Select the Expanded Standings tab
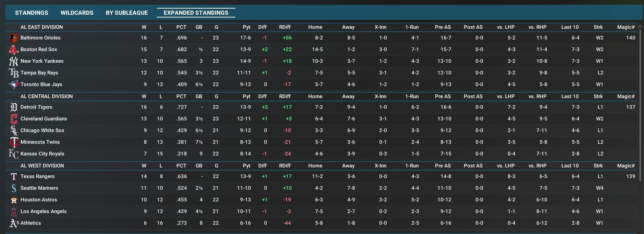The image size is (644, 234). pos(196,13)
